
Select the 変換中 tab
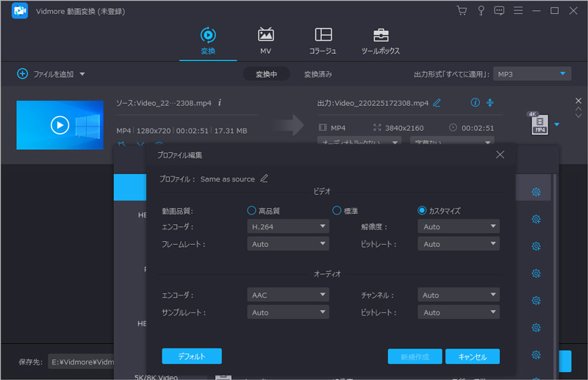coord(266,74)
